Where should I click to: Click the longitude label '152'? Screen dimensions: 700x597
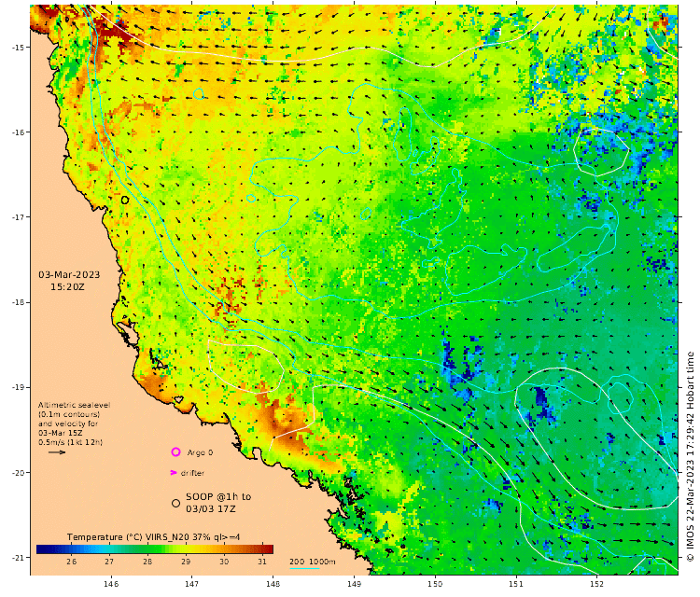[x=597, y=584]
